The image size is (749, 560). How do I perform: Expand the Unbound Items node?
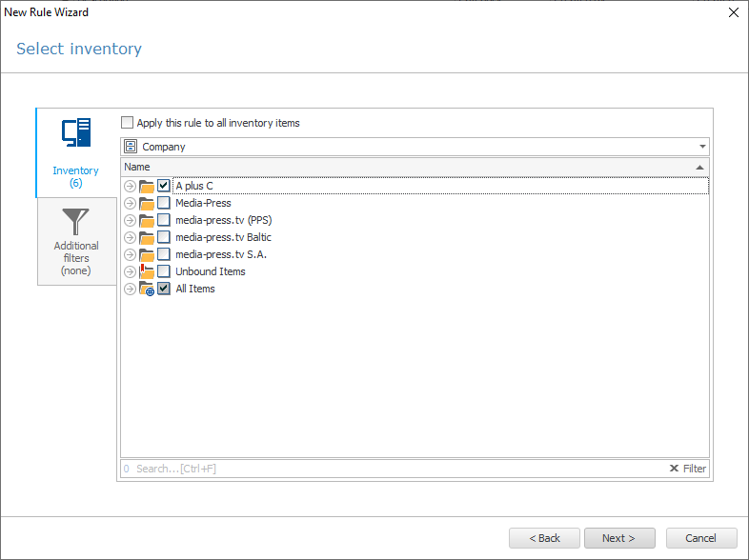(x=130, y=271)
